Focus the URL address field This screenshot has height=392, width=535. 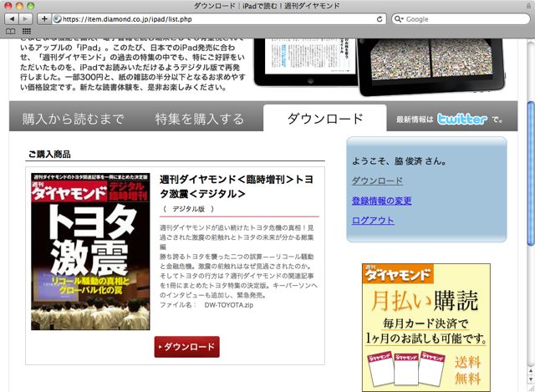218,19
